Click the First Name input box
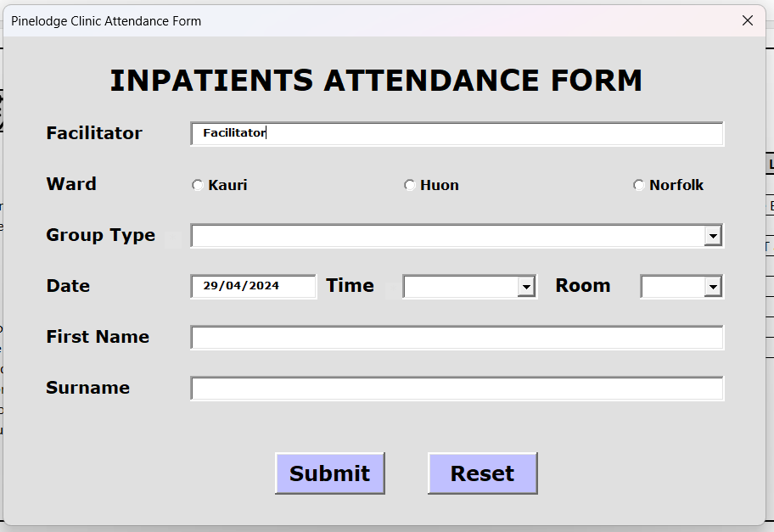The height and width of the screenshot is (532, 774). [457, 338]
